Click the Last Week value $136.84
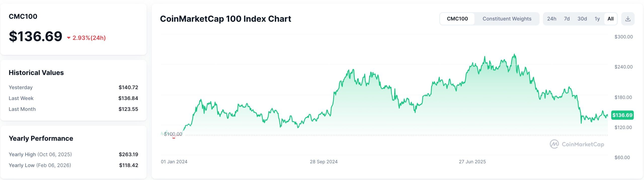This screenshot has height=180, width=644. coord(128,98)
